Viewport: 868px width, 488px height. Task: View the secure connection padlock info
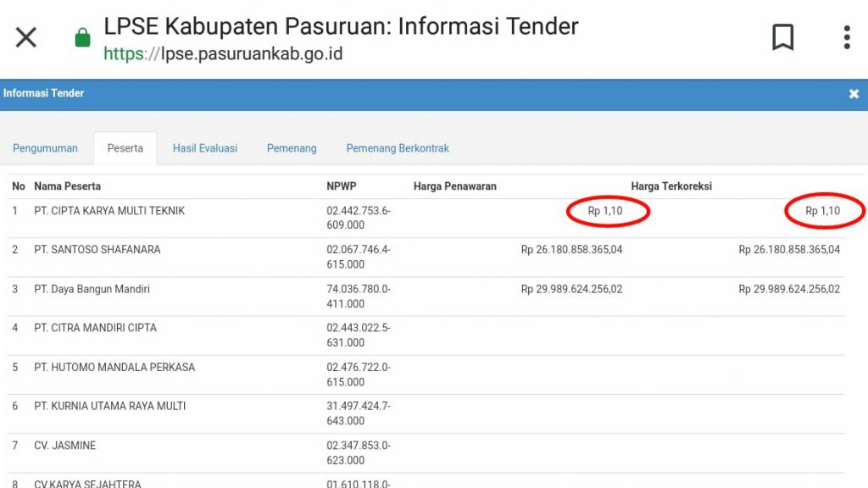coord(82,37)
